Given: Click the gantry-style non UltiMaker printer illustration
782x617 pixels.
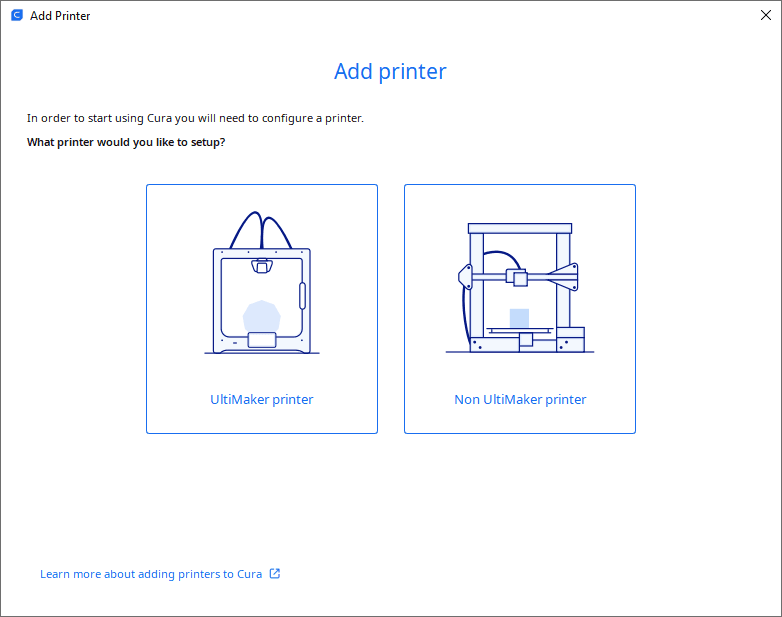Looking at the screenshot, I should (520, 288).
